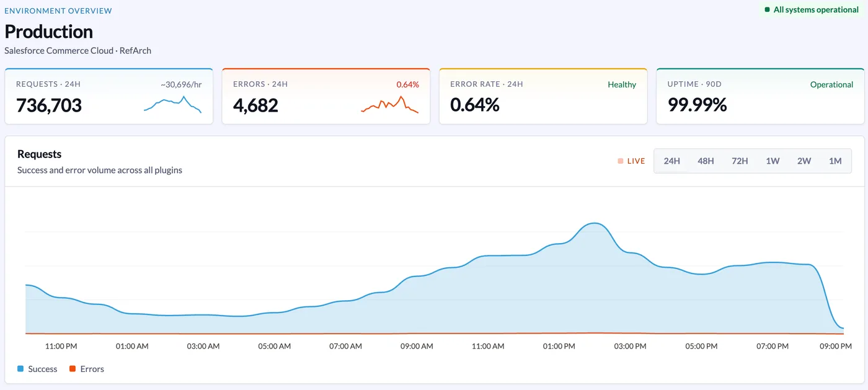The image size is (868, 390).
Task: Toggle the Errors legend series
Action: (87, 369)
